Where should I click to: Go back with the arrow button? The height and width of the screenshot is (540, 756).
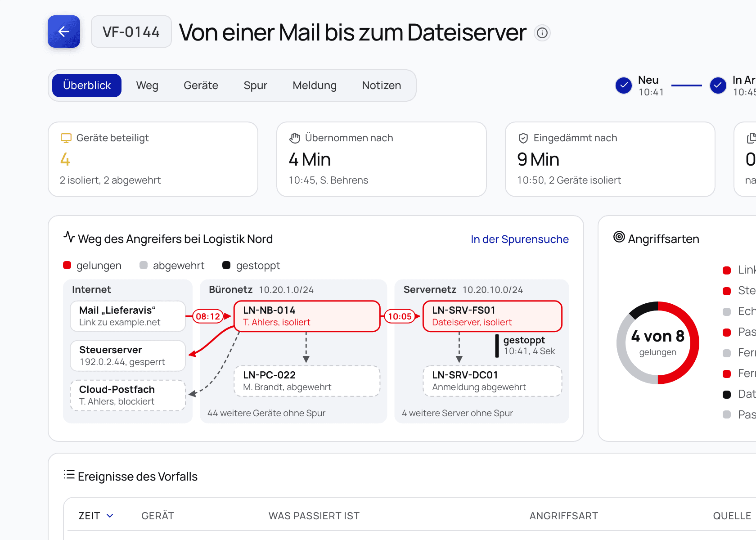64,31
